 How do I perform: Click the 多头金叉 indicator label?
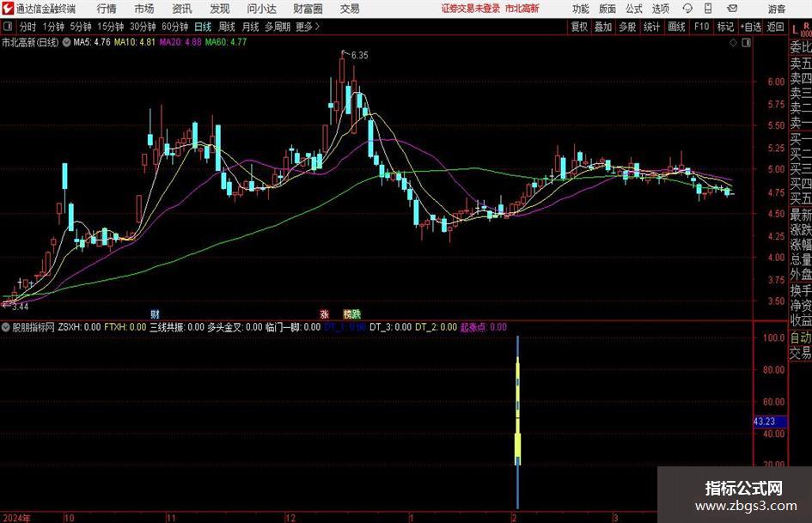[235, 326]
